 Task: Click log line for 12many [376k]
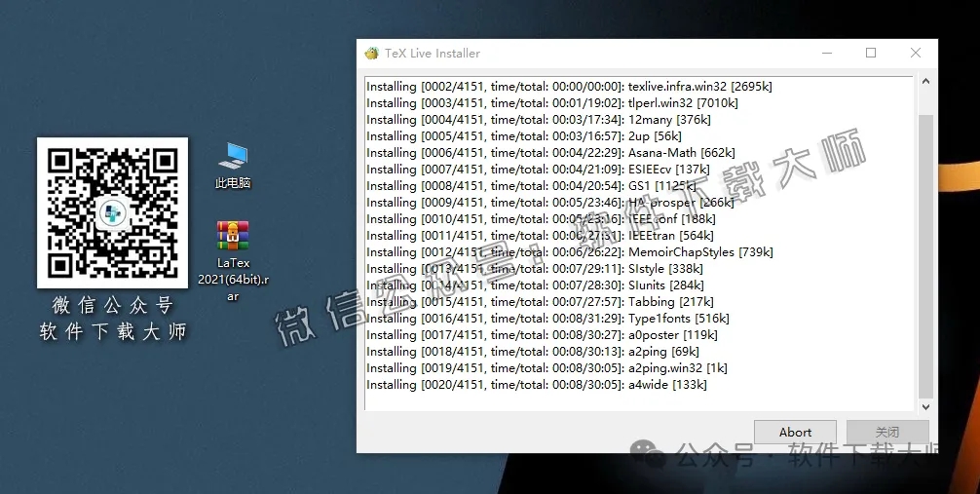(538, 120)
